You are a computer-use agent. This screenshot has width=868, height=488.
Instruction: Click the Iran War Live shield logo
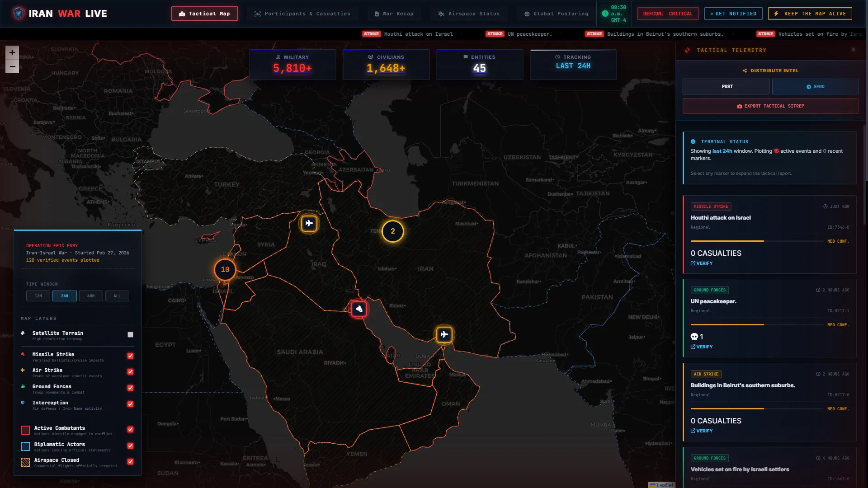(19, 14)
